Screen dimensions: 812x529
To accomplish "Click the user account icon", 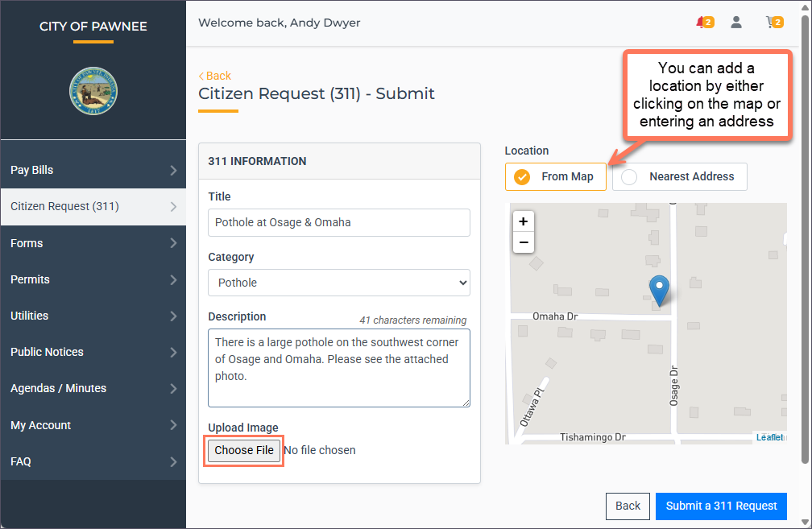I will point(735,22).
